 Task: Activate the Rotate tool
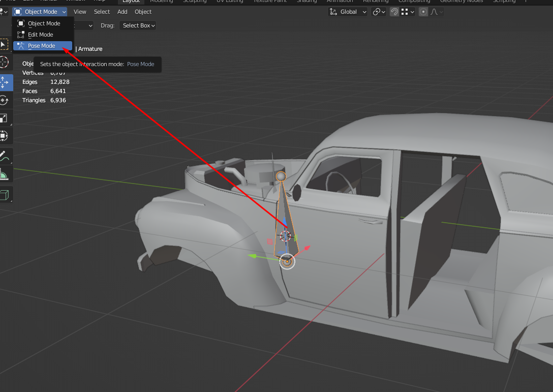pos(4,100)
